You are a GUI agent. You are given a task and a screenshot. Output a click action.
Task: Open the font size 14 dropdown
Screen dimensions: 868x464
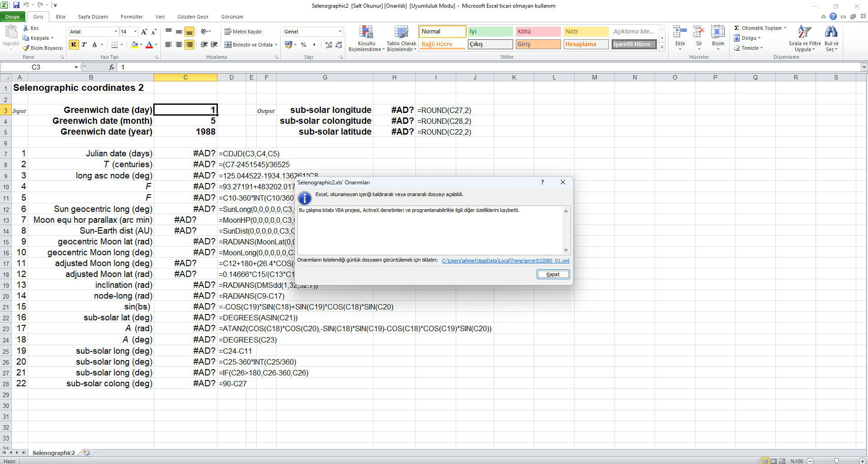[x=135, y=32]
